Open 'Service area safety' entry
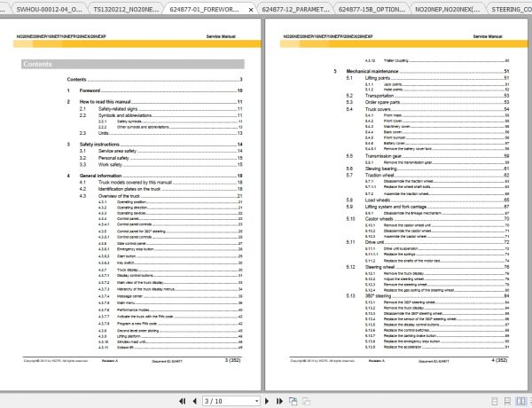This screenshot has width=532, height=408. click(x=161, y=151)
